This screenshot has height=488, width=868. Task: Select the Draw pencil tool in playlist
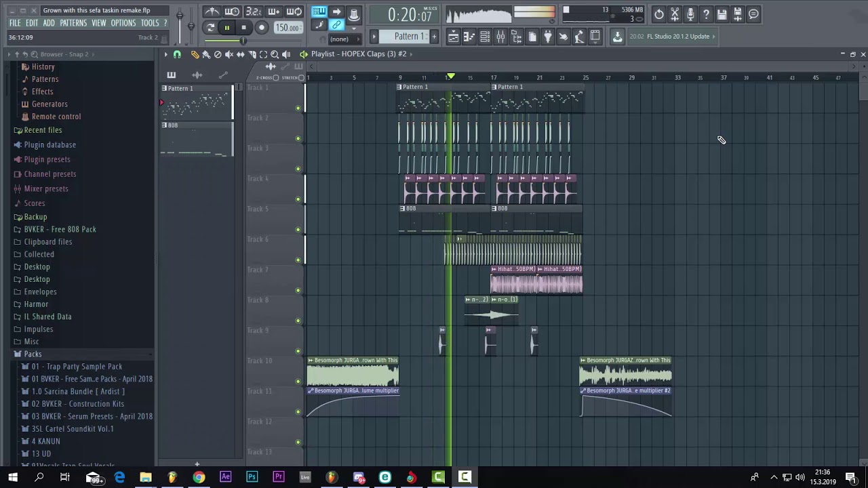tap(195, 54)
